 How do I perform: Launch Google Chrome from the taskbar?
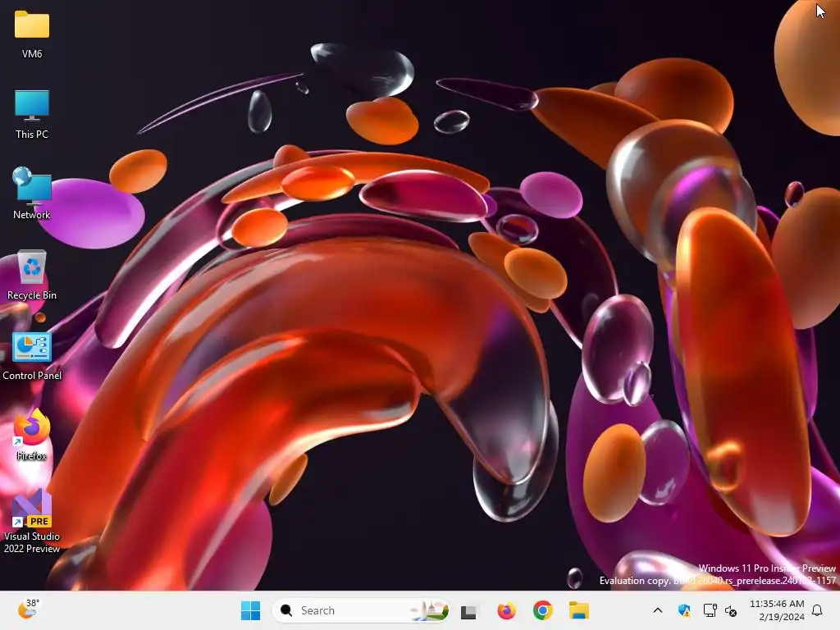click(x=543, y=610)
